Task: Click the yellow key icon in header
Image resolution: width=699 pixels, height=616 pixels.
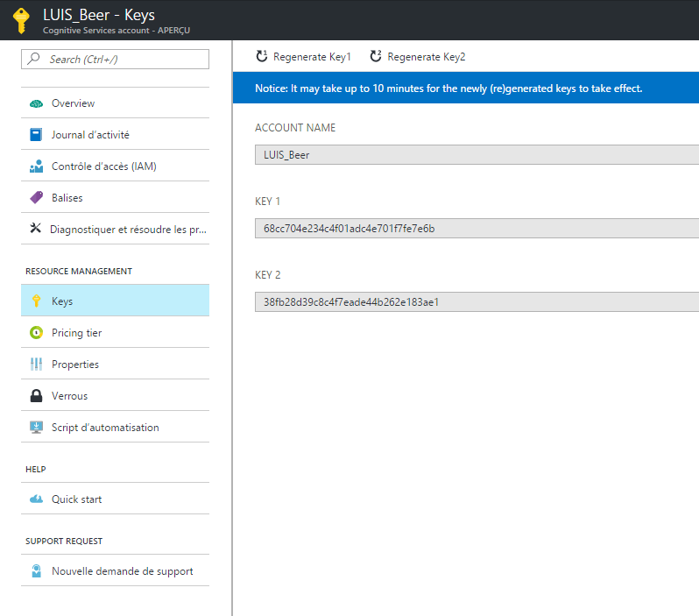Action: click(21, 19)
